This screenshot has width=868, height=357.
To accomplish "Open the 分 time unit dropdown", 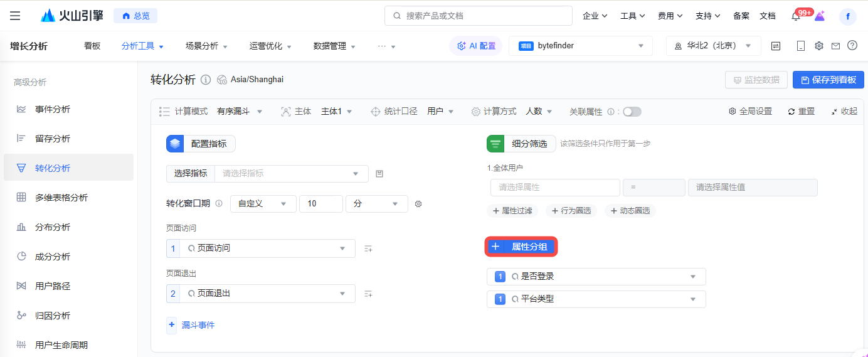I will coord(376,204).
